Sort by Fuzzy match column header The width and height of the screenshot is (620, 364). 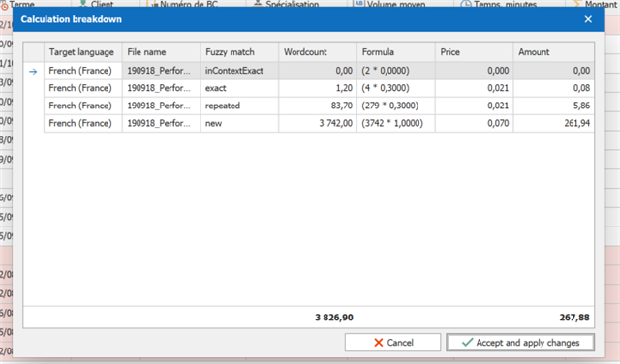[239, 52]
